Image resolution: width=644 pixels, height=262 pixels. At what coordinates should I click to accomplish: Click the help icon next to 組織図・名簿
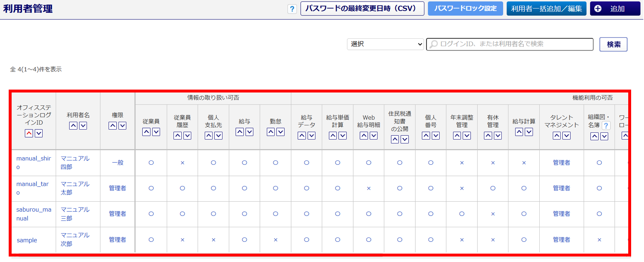(x=606, y=125)
